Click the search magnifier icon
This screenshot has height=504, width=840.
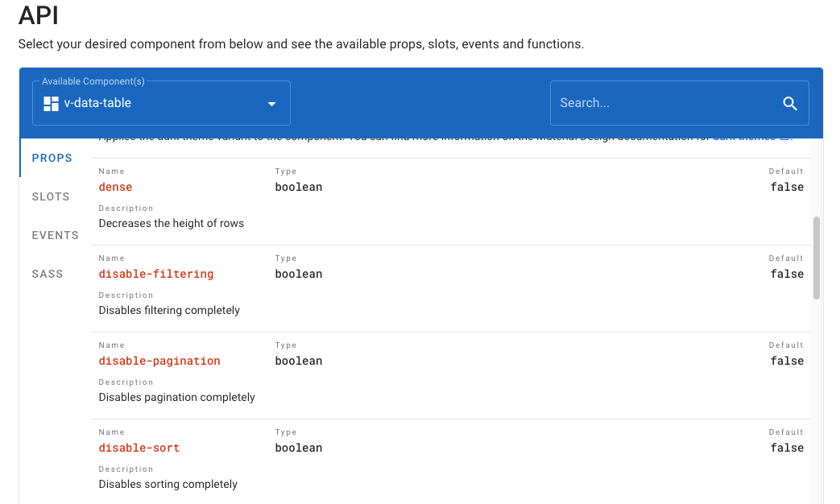(789, 102)
